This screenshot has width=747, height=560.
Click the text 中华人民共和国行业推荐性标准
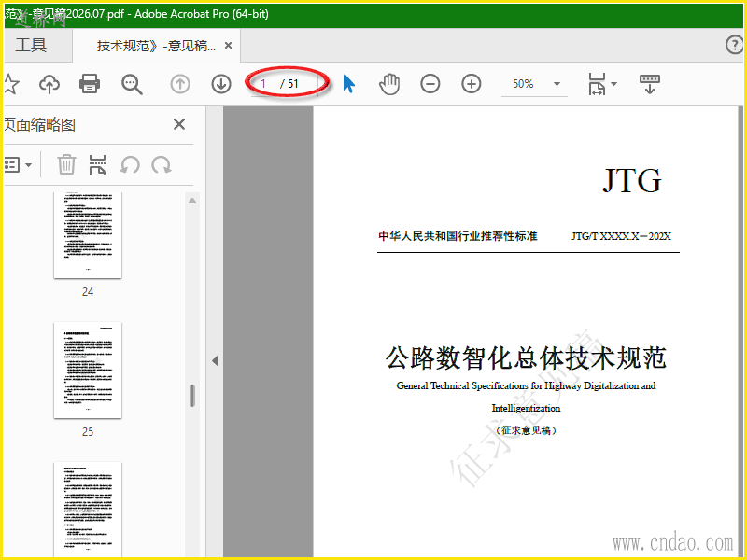pos(458,236)
